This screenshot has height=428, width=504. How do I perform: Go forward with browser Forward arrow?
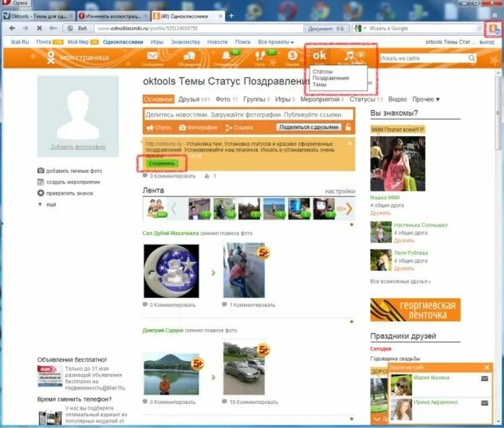pos(26,28)
